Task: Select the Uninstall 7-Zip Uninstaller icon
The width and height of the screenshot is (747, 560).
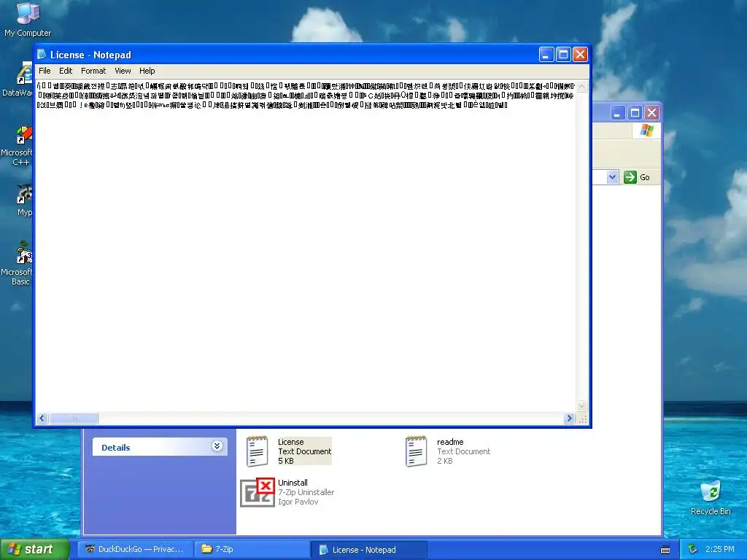Action: click(x=258, y=492)
